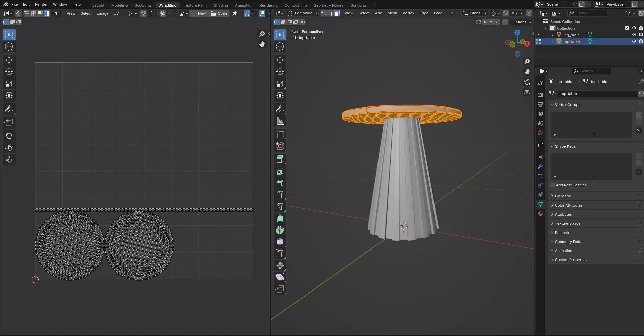The width and height of the screenshot is (644, 336).
Task: Open the Options dropdown
Action: coord(522,22)
